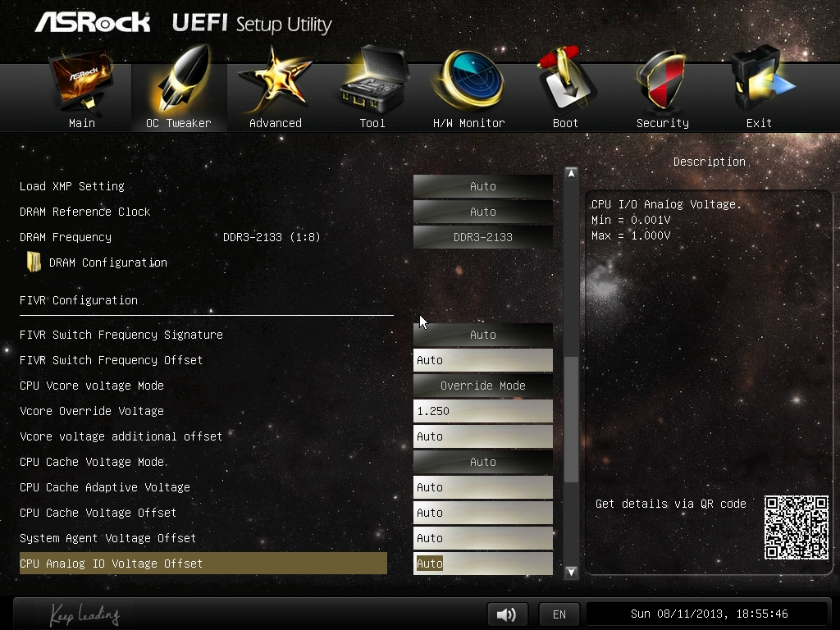Screen dimensions: 840x630
Task: Click the DRAM Configuration folder icon
Action: point(34,262)
